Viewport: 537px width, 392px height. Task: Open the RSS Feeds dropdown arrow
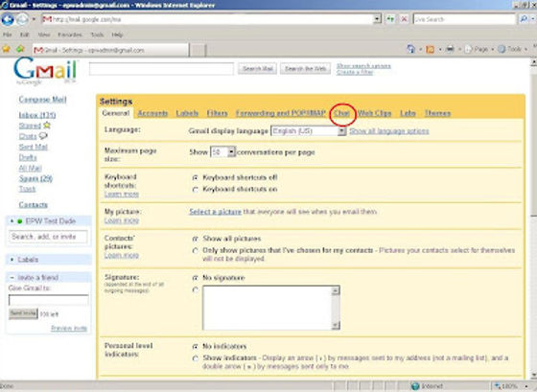440,50
